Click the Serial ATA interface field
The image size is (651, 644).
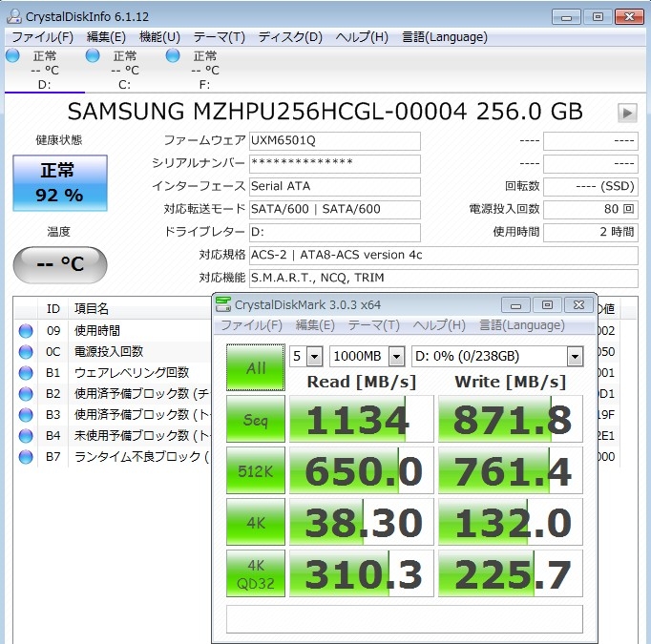[x=335, y=186]
